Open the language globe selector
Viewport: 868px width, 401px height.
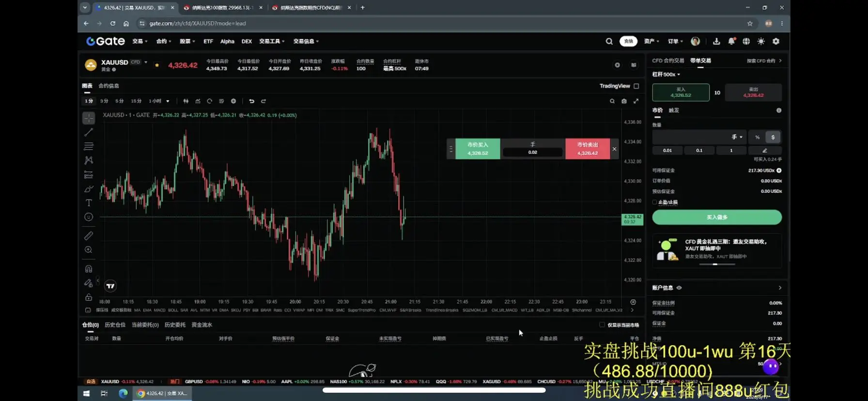click(746, 42)
